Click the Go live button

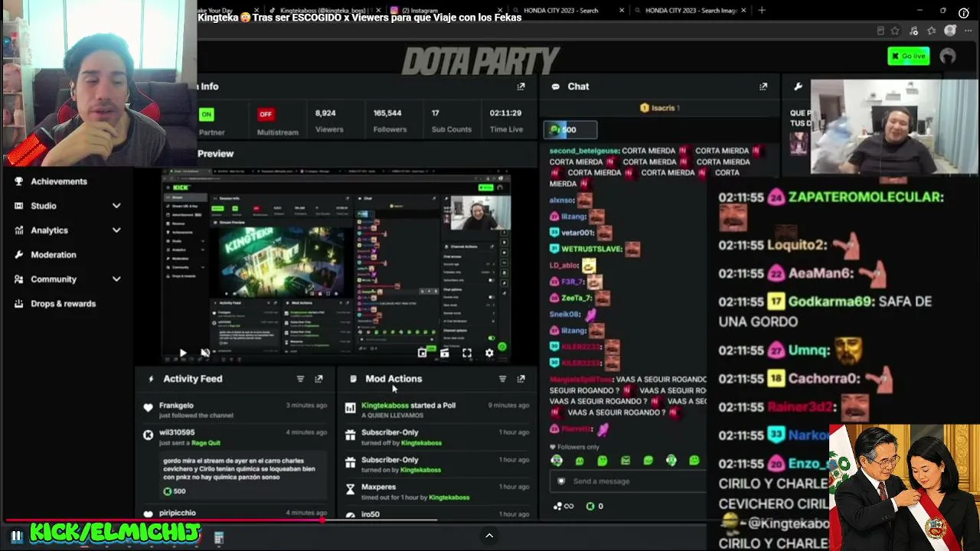(908, 56)
